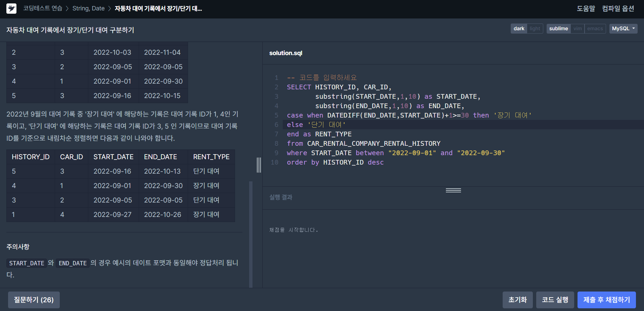644x311 pixels.
Task: Select the solution.sql file tab
Action: click(x=286, y=53)
